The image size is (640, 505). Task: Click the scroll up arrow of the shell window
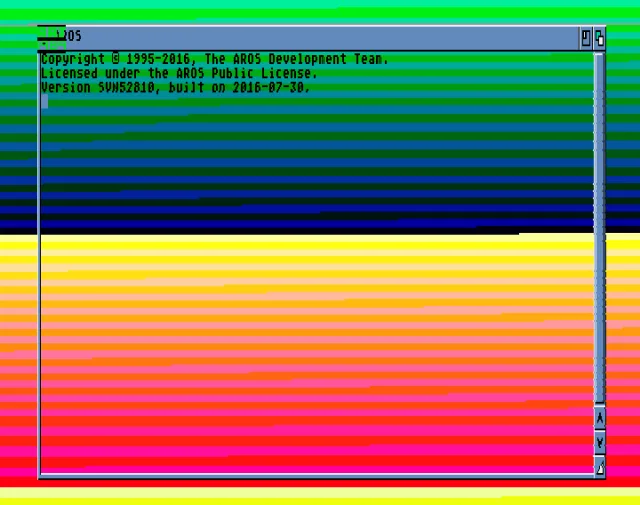[600, 418]
